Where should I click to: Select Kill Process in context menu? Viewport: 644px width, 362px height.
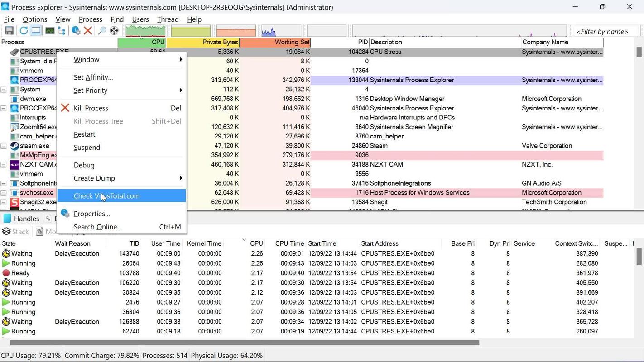tap(121, 108)
